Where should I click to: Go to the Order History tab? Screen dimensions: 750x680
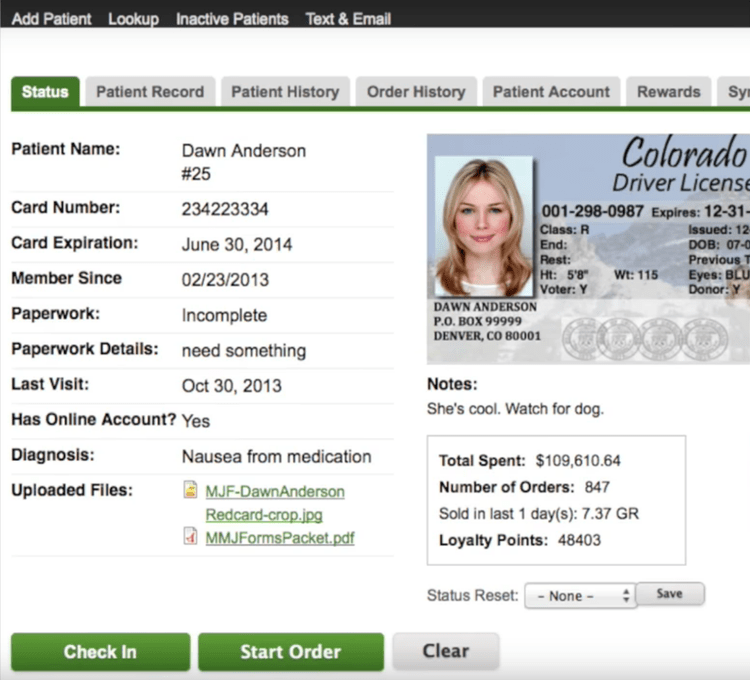[x=416, y=92]
